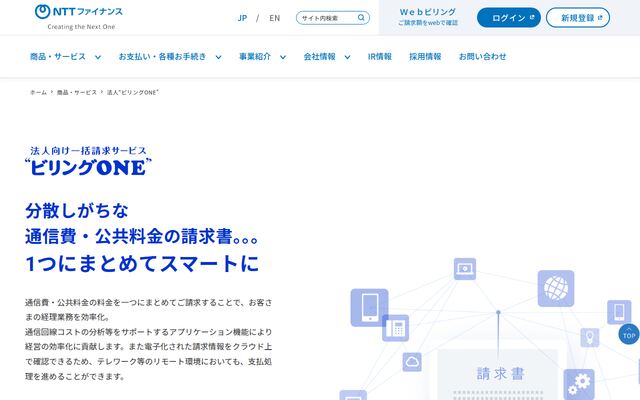Click the search magnifier icon
Viewport: 640px width, 400px height.
click(x=361, y=18)
